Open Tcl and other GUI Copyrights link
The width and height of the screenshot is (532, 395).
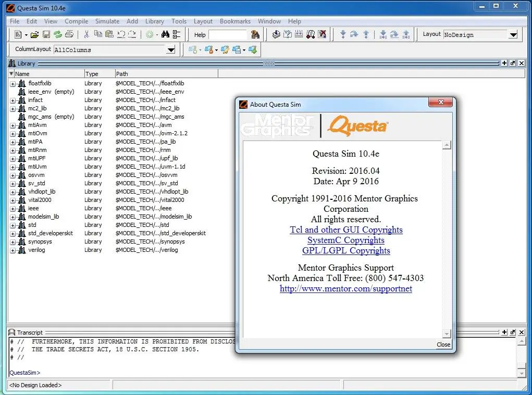(346, 230)
